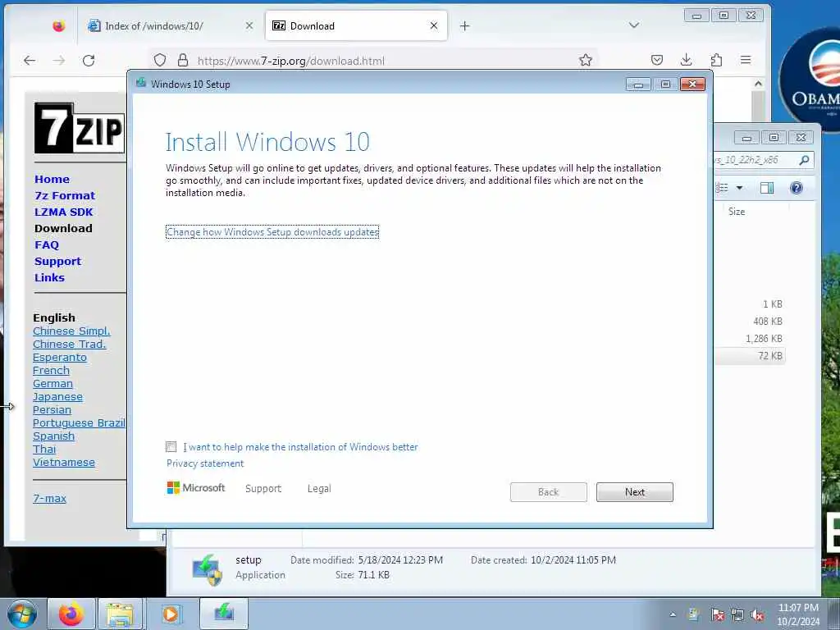The image size is (840, 630).
Task: Click Firefox back arrow button
Action: click(30, 61)
